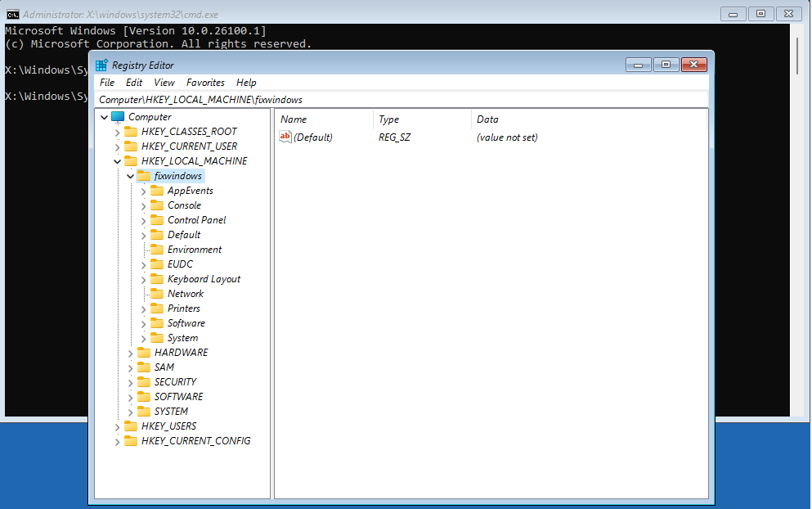Image resolution: width=812 pixels, height=509 pixels.
Task: Collapse the HKEY_LOCAL_MACHINE arrow
Action: point(117,161)
